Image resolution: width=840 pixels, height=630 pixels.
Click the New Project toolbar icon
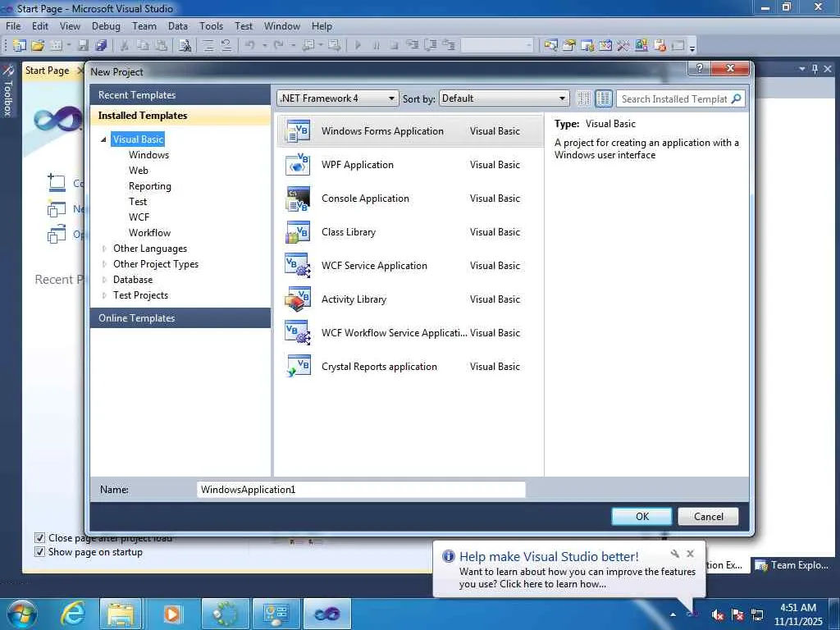[20, 46]
